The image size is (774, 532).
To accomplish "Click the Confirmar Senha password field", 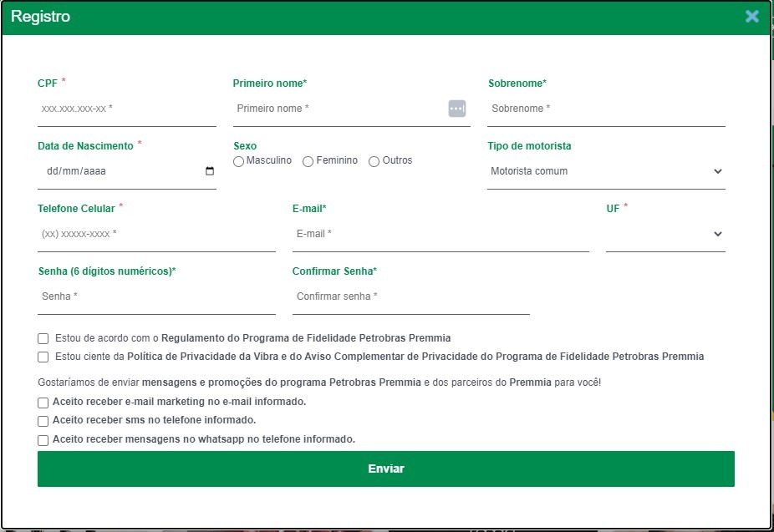I will coord(410,296).
